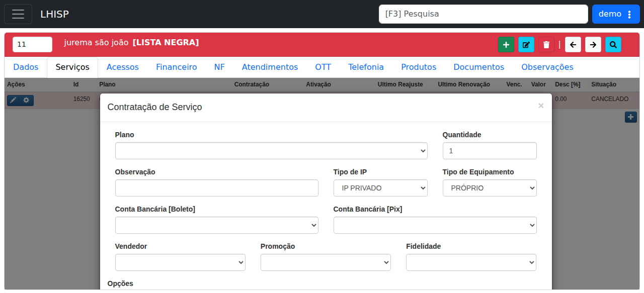Click the [F3] Pesquisa search field
The image size is (644, 293).
point(484,14)
